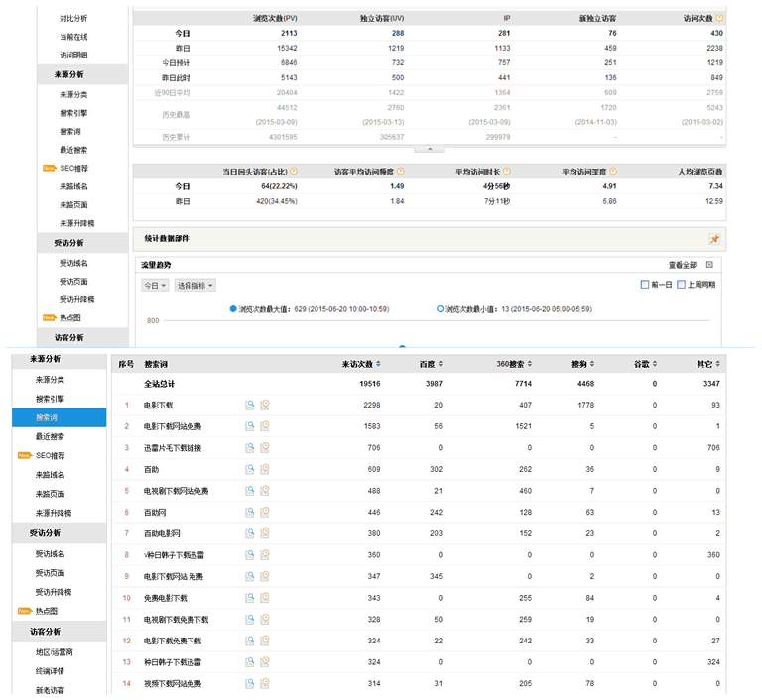Viewport: 762px width, 700px height.
Task: Click the clock icon in row 6 百助网
Action: (265, 512)
